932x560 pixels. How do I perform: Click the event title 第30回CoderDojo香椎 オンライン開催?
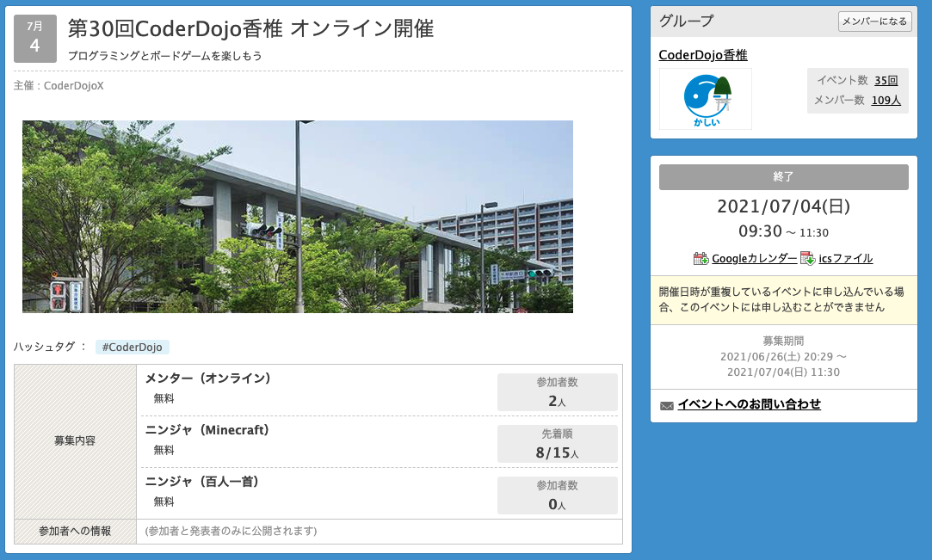pyautogui.click(x=250, y=28)
